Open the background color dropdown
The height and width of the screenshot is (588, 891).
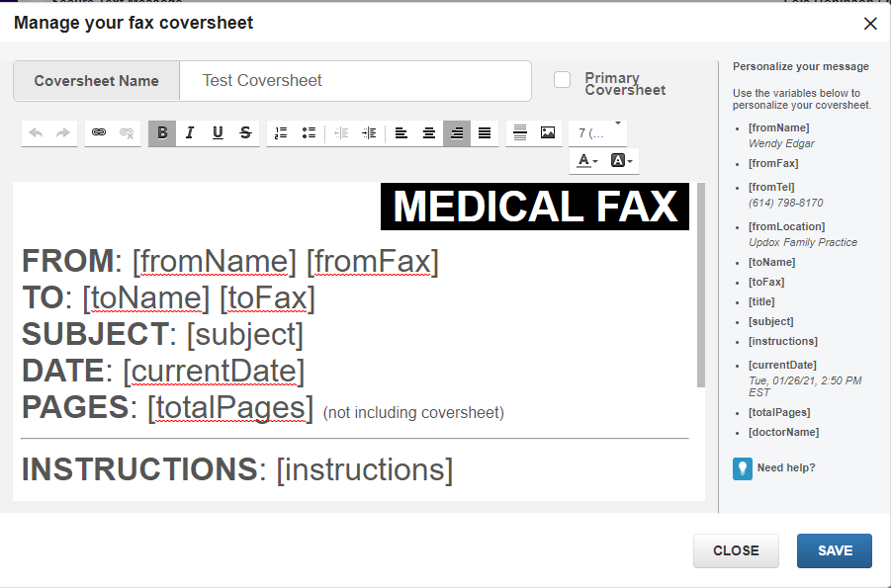pos(622,161)
